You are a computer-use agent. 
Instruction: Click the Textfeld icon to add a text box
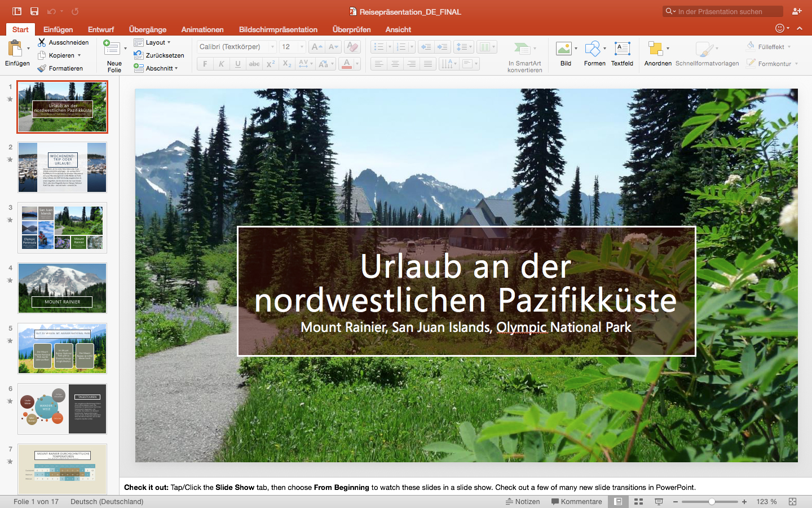pyautogui.click(x=622, y=50)
